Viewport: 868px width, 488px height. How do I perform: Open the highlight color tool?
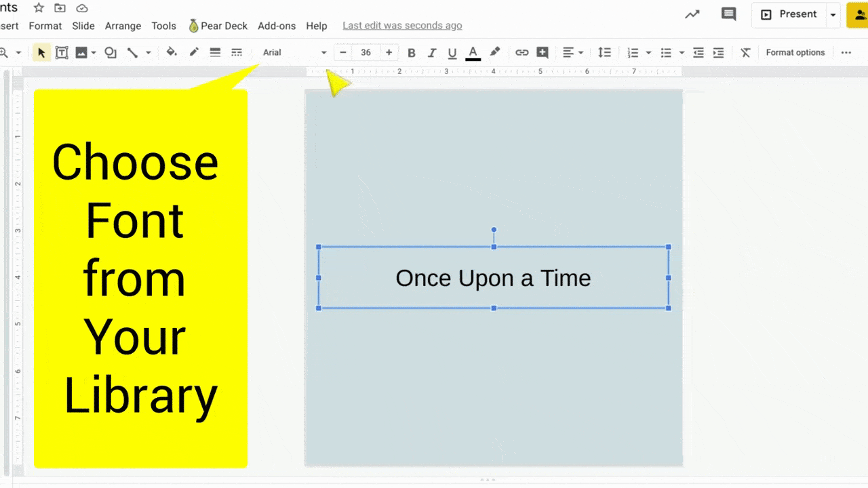point(495,52)
